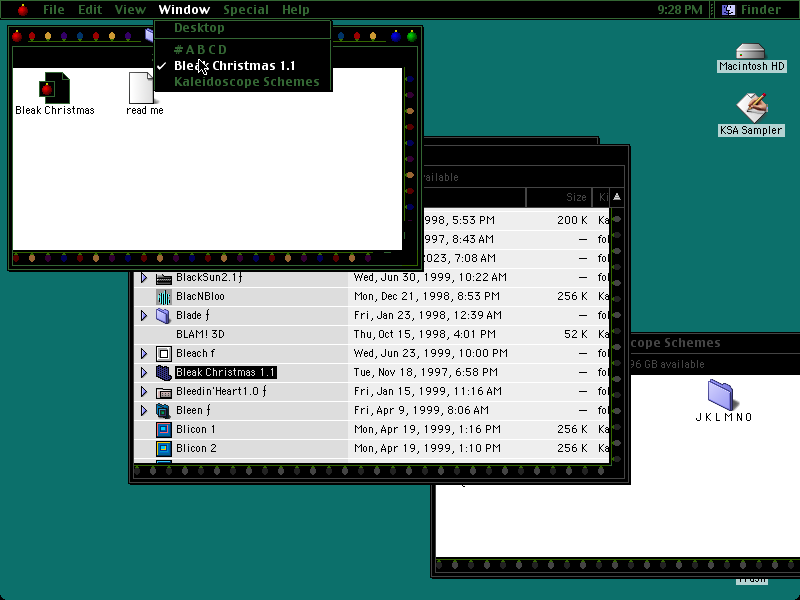Screen dimensions: 800x600
Task: Click the date Wed, Jun 23, 1999, 10:00 PM
Action: tap(431, 354)
